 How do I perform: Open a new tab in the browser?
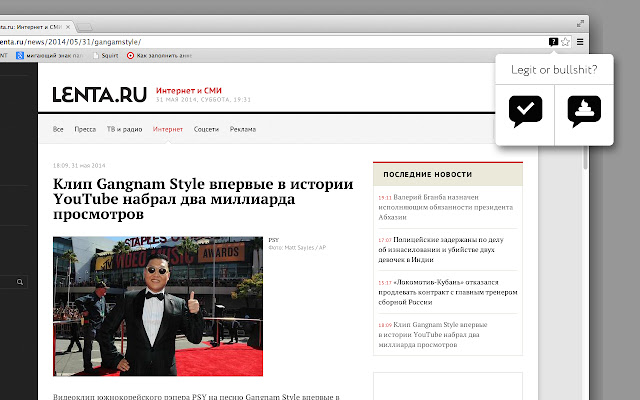coord(85,27)
